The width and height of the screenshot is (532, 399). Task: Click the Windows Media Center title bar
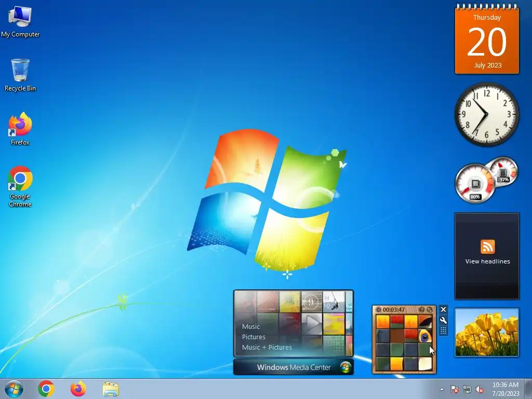pos(294,367)
